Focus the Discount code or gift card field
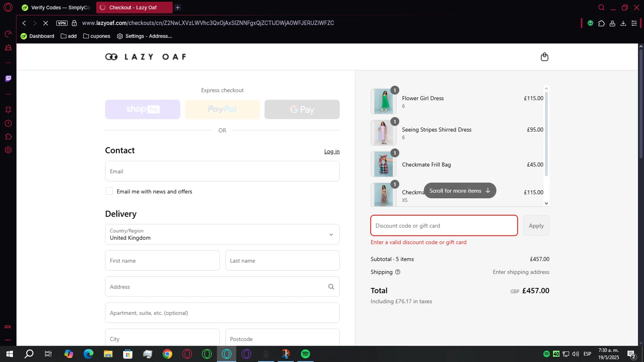Image resolution: width=644 pixels, height=362 pixels. pyautogui.click(x=444, y=226)
